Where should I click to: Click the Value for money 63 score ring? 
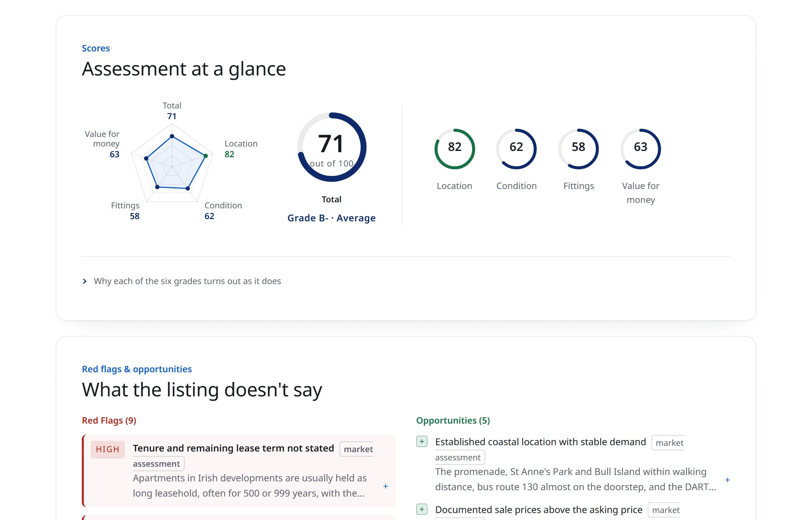click(640, 149)
